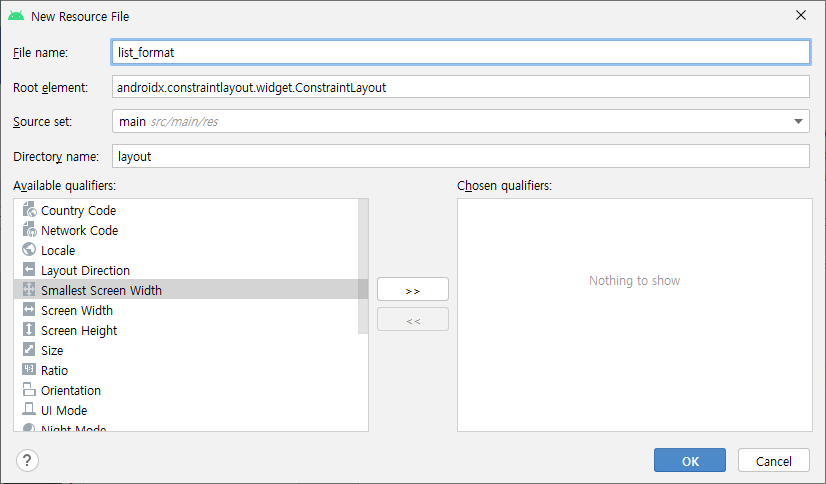Click the Directory name input field
The height and width of the screenshot is (484, 826).
pyautogui.click(x=460, y=156)
